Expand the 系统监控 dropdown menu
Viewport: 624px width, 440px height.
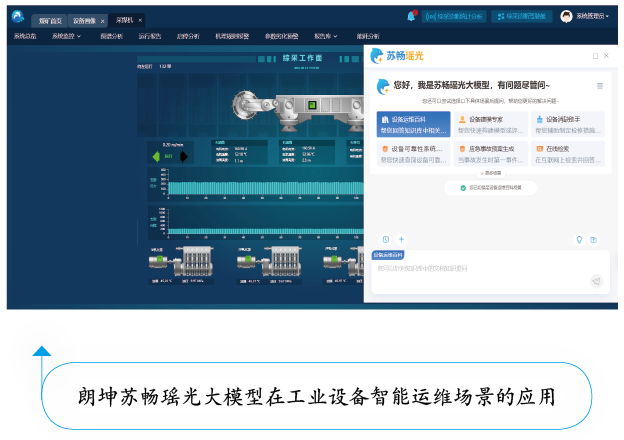(66, 36)
